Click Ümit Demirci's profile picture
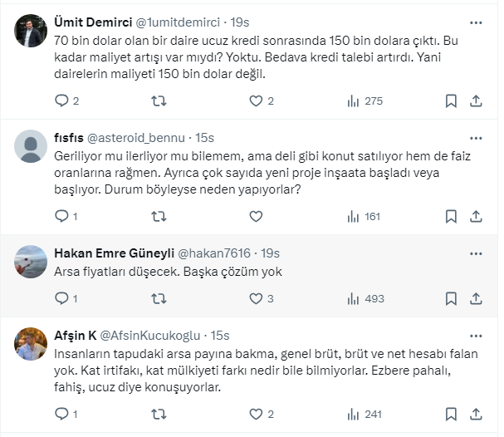Viewport: 504px width, 437px height. 32,33
